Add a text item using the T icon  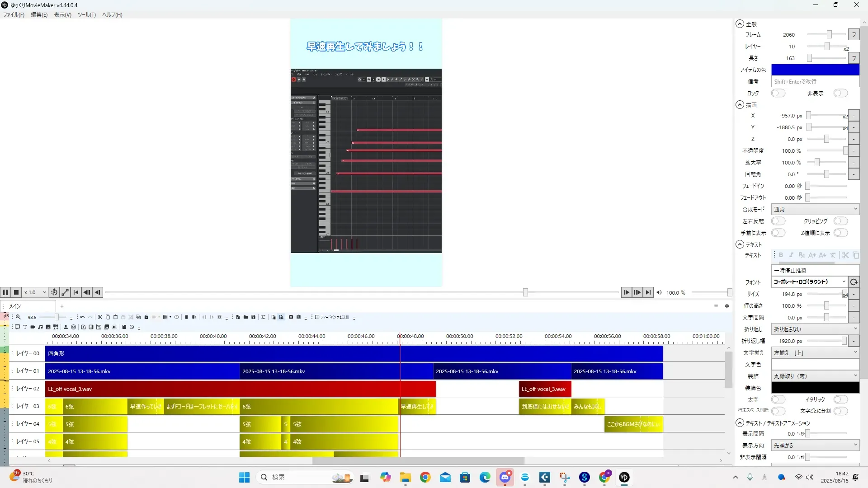[25, 327]
